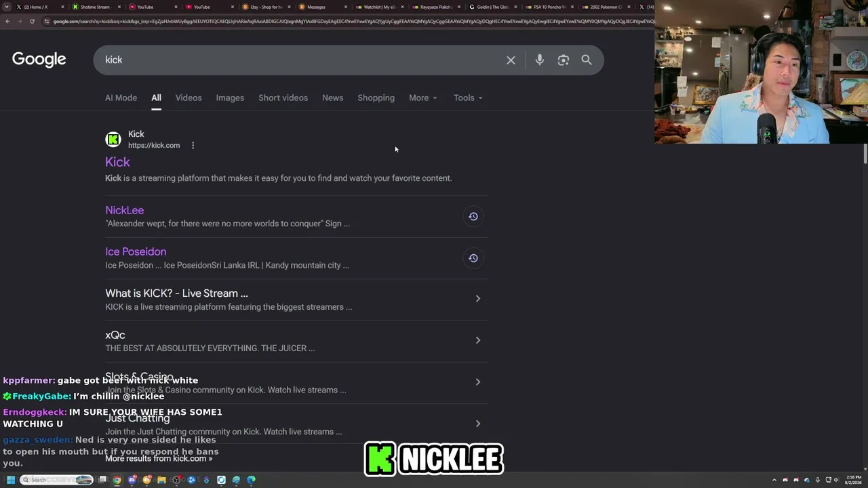
Task: Switch to the AI Mode tab
Action: click(x=121, y=98)
